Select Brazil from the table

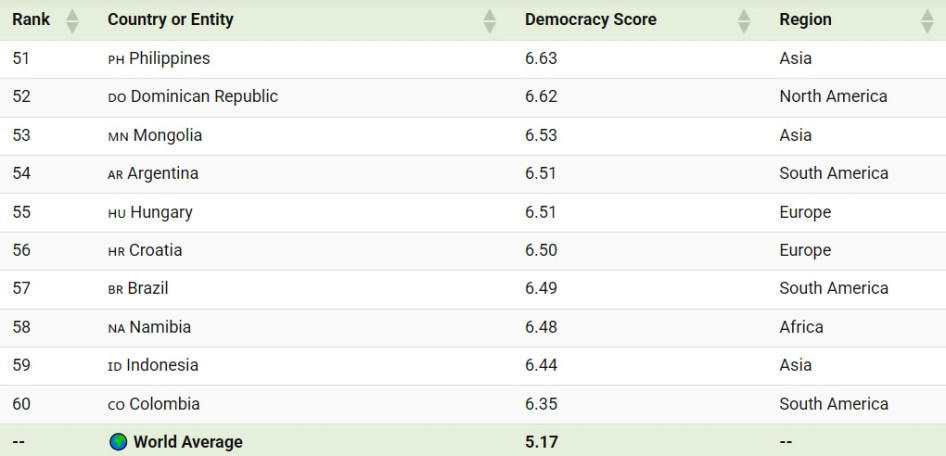click(x=148, y=288)
